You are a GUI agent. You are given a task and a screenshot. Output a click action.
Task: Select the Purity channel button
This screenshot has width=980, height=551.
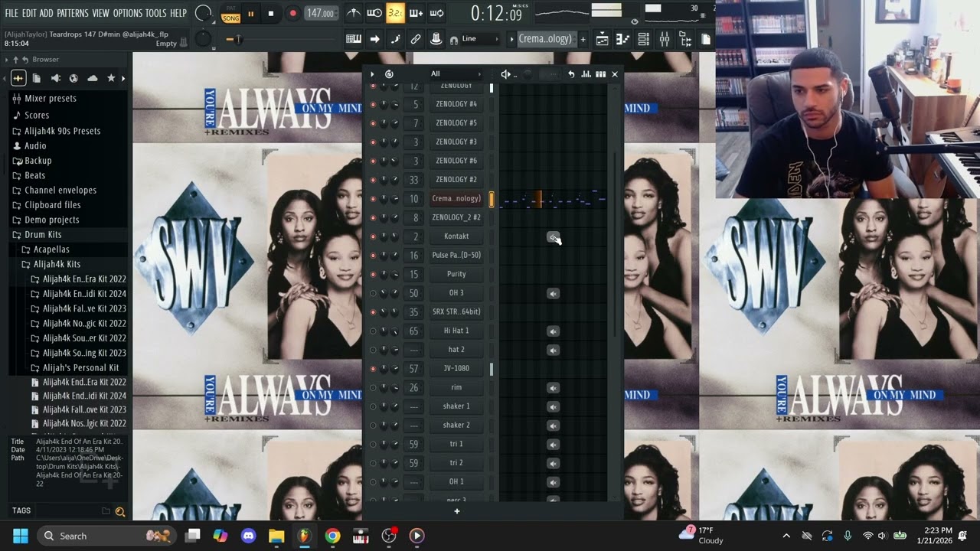tap(456, 274)
